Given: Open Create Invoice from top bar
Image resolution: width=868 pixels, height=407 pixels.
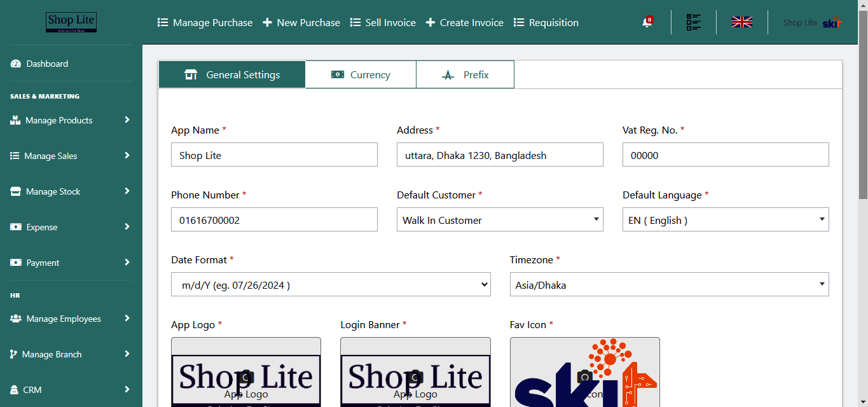Looking at the screenshot, I should point(465,22).
